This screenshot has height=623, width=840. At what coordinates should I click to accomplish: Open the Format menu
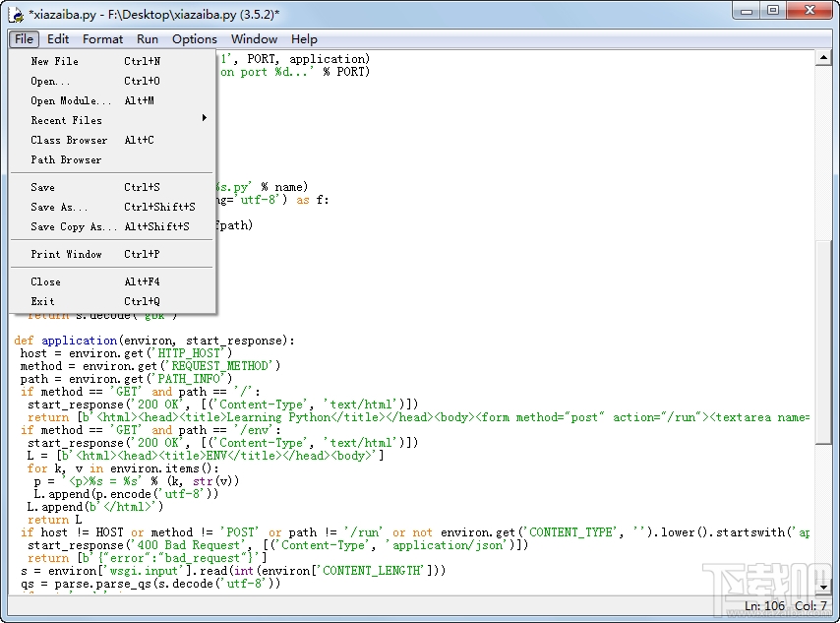point(102,39)
